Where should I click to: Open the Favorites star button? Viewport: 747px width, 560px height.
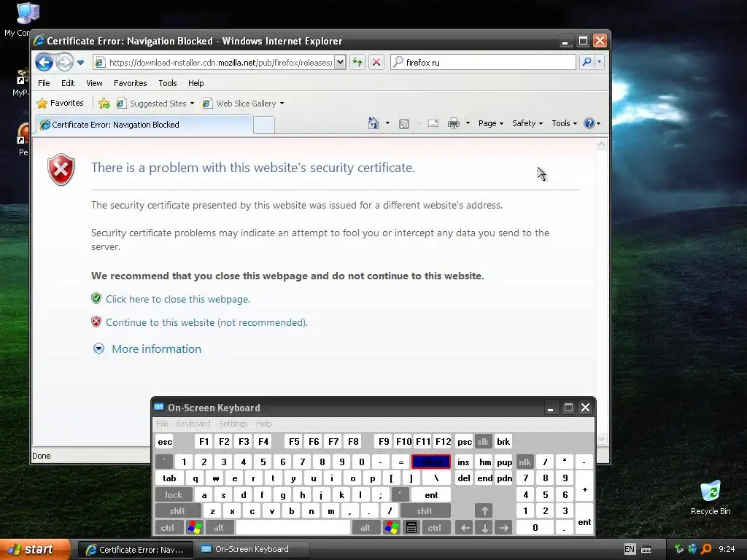(60, 103)
